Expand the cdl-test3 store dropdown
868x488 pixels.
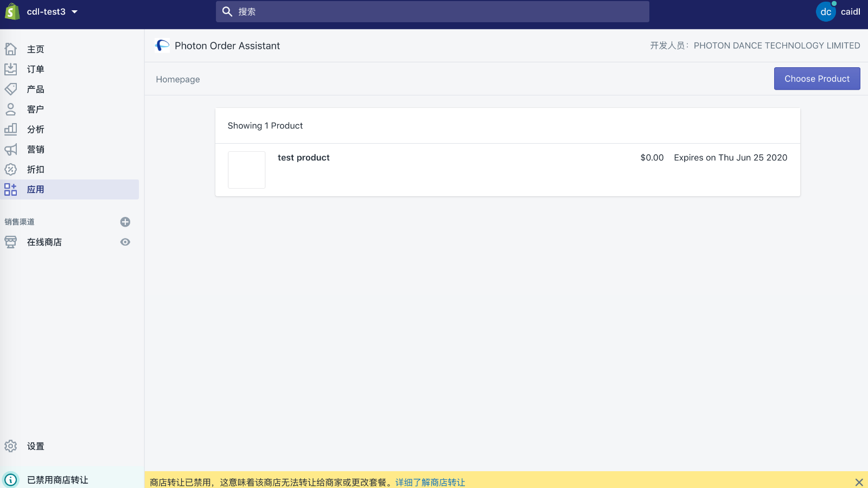coord(52,11)
